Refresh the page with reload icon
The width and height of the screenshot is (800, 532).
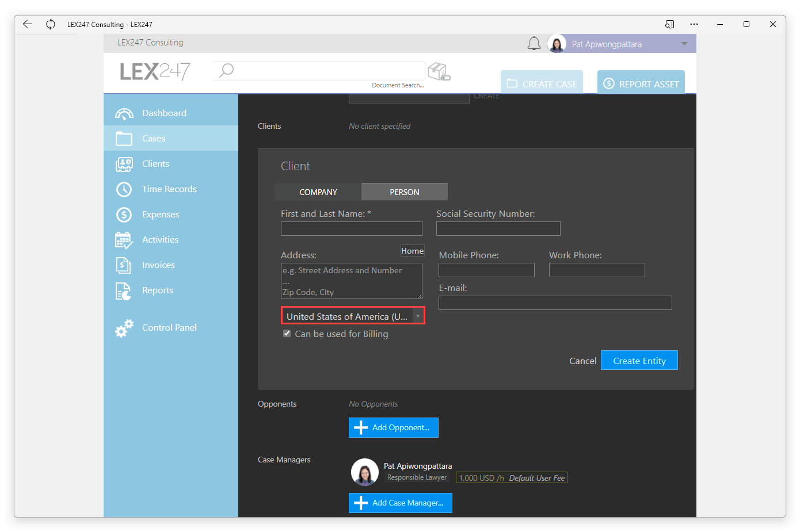(x=51, y=24)
